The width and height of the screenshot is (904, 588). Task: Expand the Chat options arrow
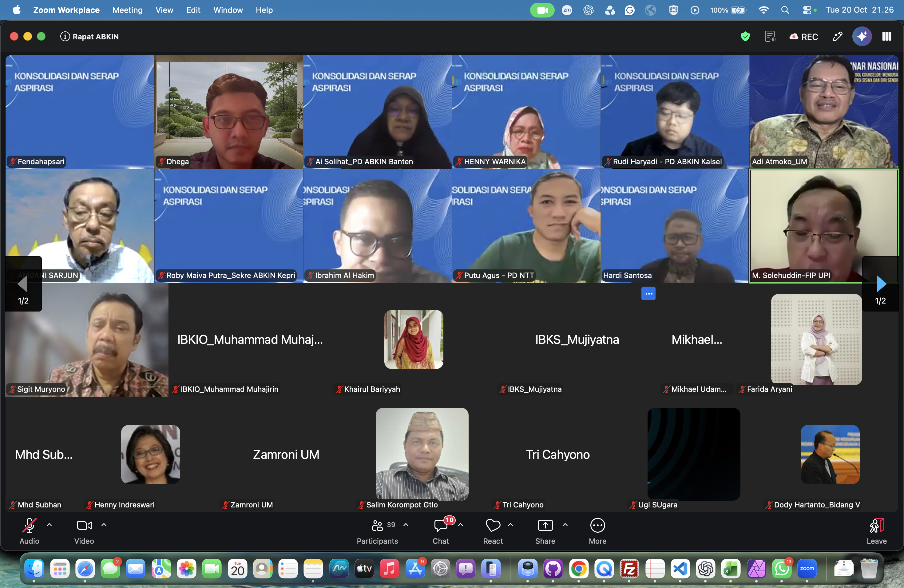click(x=461, y=525)
